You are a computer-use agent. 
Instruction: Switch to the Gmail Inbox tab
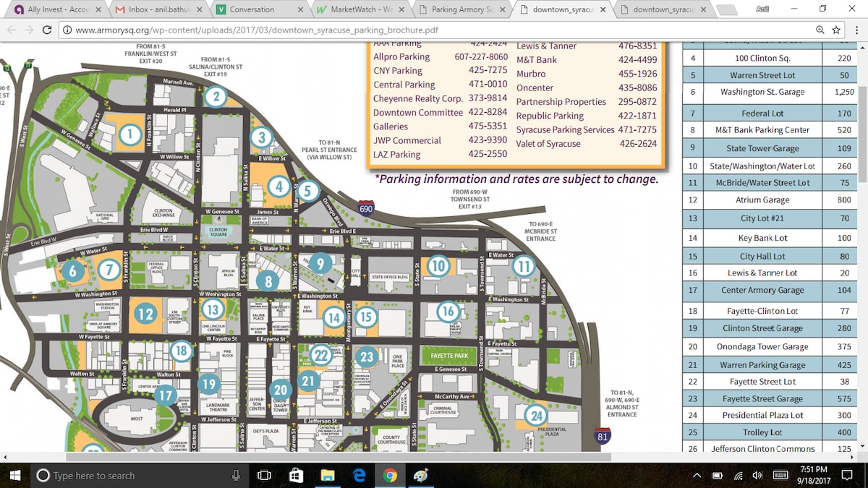159,9
